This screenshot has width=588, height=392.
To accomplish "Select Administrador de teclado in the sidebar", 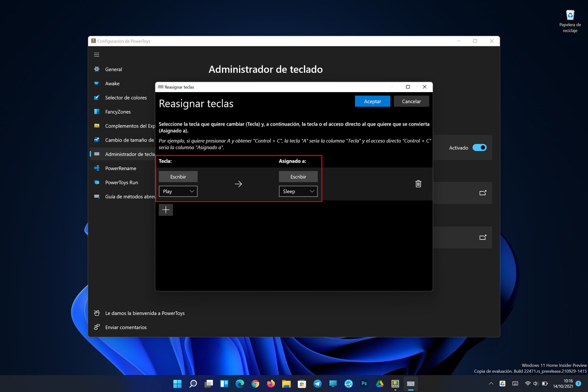I will [129, 154].
